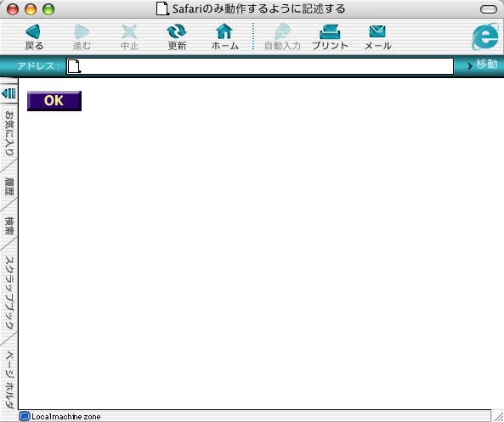Click the document icon in title bar
Screen dimensions: 504x422
click(x=162, y=8)
